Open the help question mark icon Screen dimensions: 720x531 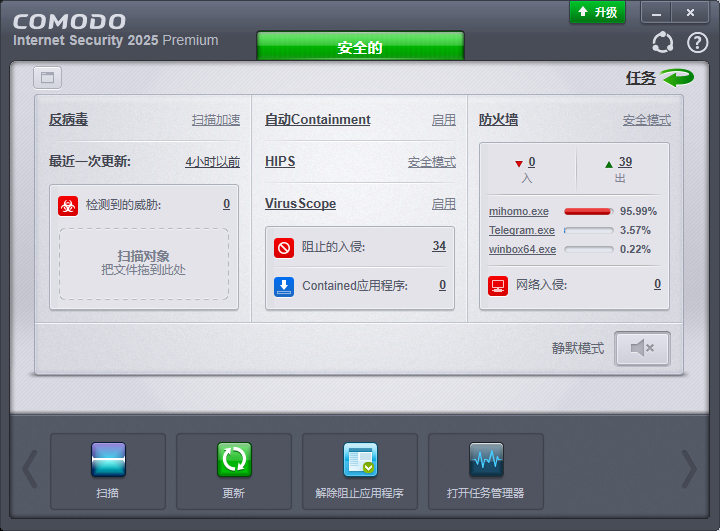click(697, 42)
